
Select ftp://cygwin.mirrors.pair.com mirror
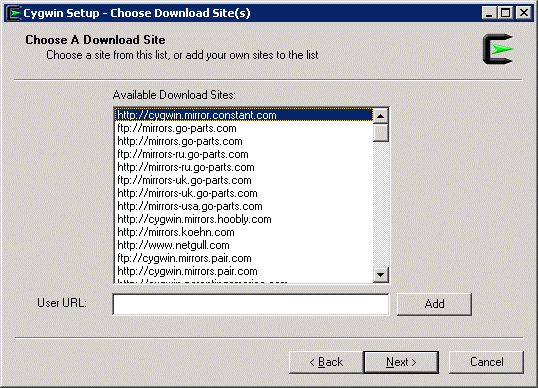tap(244, 259)
